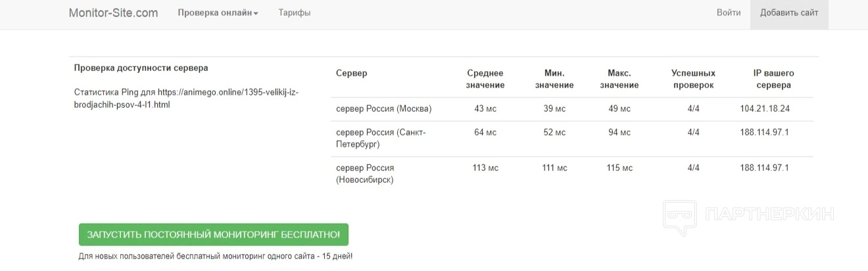868x271 pixels.
Task: Select the Санкт-Петербург server row
Action: coord(381,138)
